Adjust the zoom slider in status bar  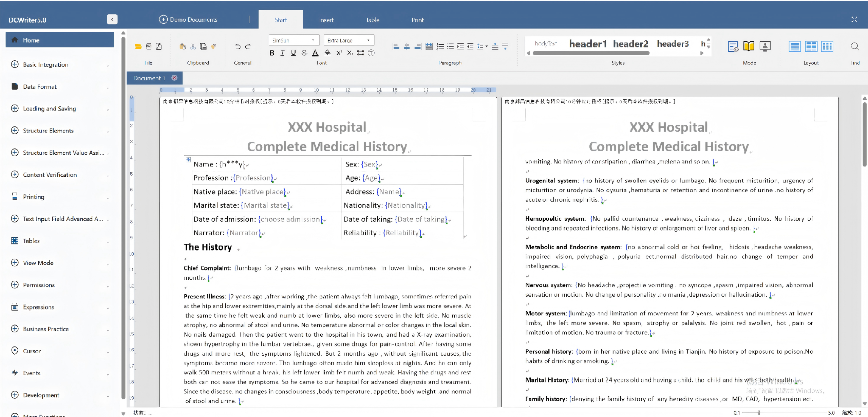click(x=758, y=413)
